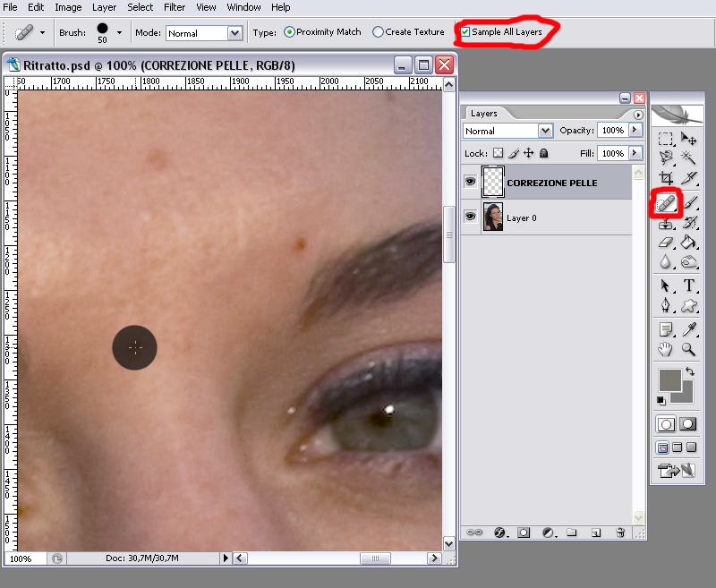Select the Spot Healing Brush tool
The height and width of the screenshot is (588, 716).
tap(665, 203)
